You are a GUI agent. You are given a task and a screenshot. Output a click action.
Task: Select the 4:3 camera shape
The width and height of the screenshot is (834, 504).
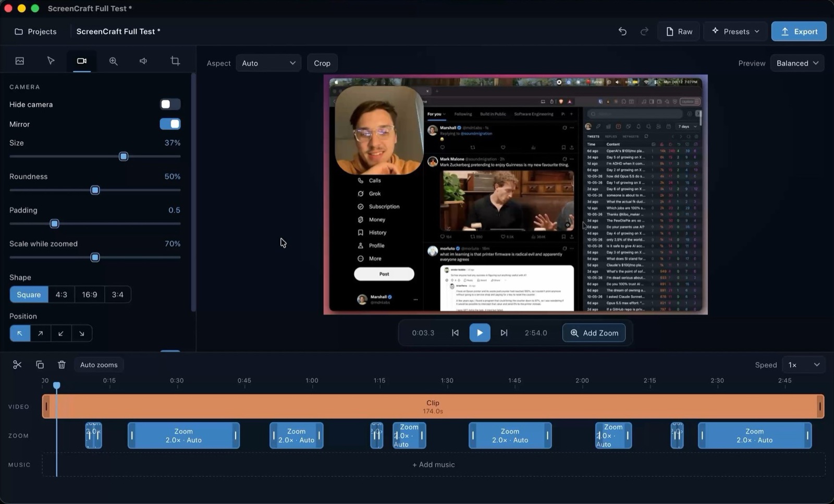(x=62, y=294)
